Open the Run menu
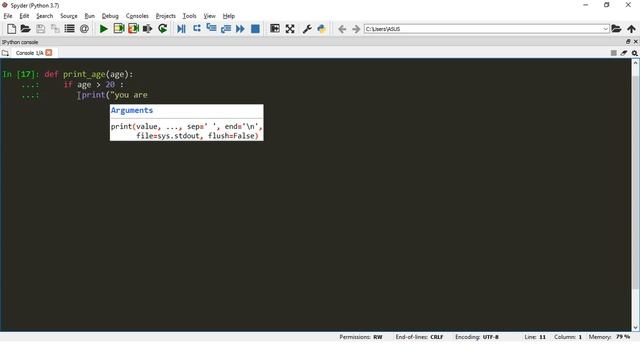Screen dimensions: 640x360 coord(89,16)
